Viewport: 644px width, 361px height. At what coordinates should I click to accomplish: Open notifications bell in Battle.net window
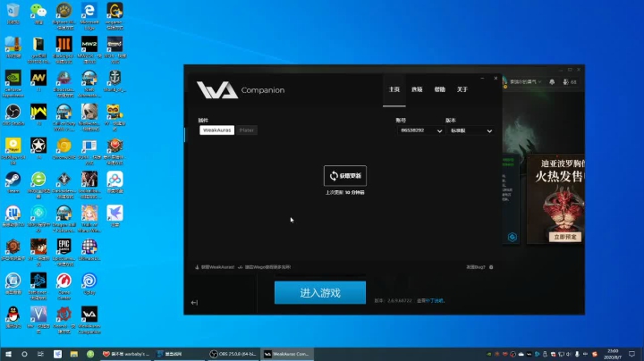[552, 82]
